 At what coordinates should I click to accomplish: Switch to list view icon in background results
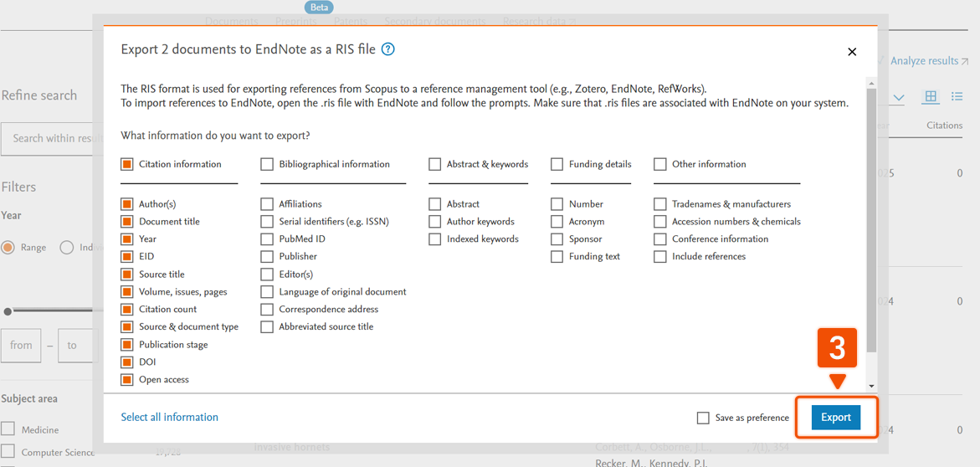point(957,96)
